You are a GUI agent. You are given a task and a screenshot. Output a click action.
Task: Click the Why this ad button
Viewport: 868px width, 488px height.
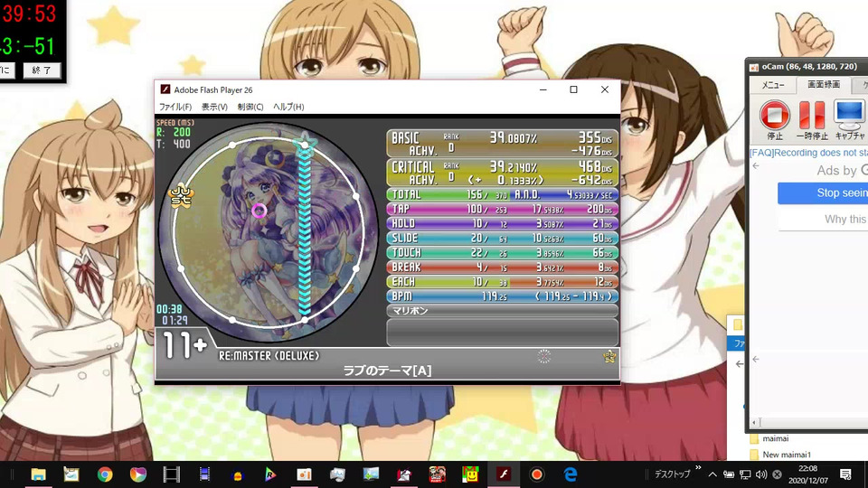823,219
